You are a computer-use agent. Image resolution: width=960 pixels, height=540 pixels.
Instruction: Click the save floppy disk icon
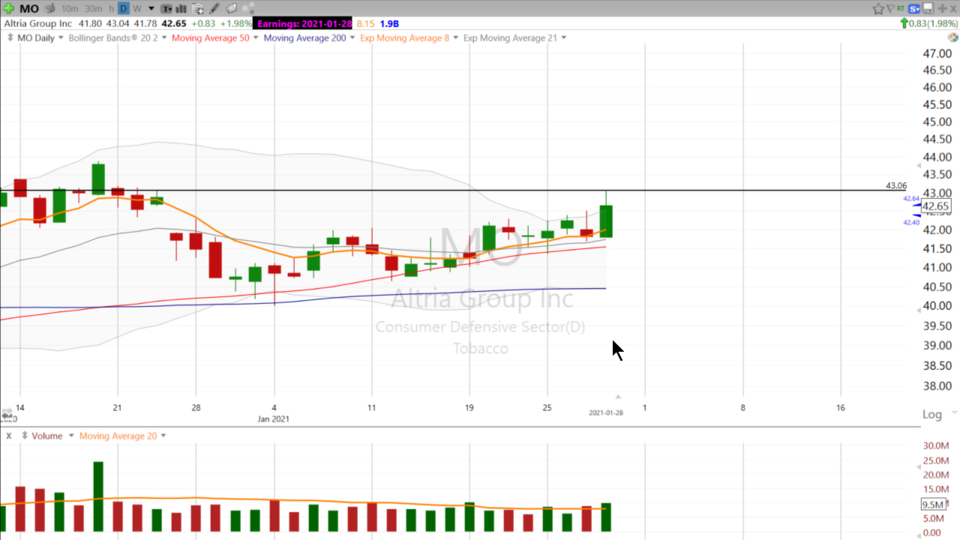928,8
